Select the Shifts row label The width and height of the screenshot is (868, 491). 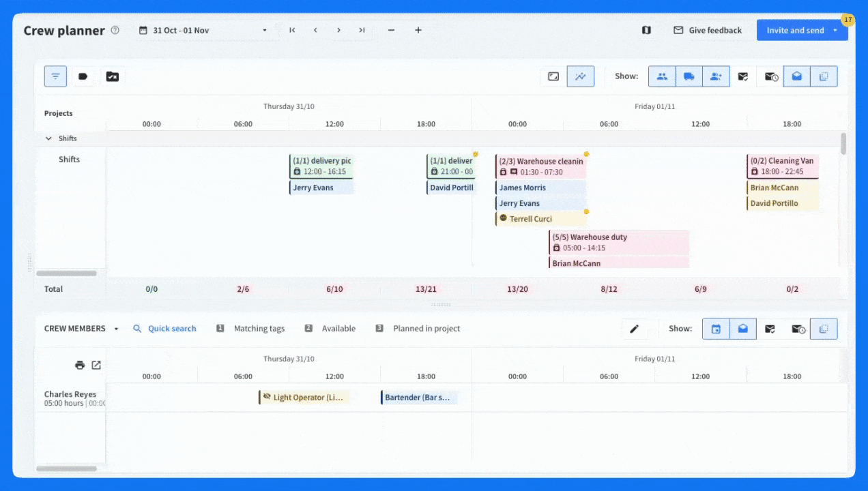69,160
